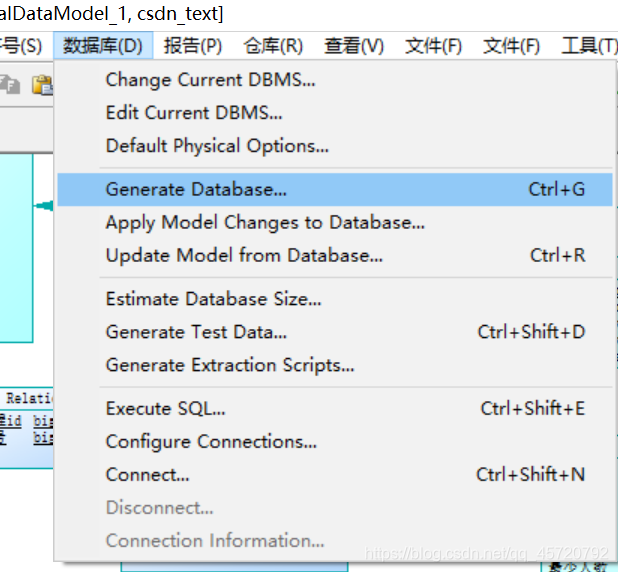Open the 仓库(R) menu
The image size is (618, 572).
[x=273, y=45]
